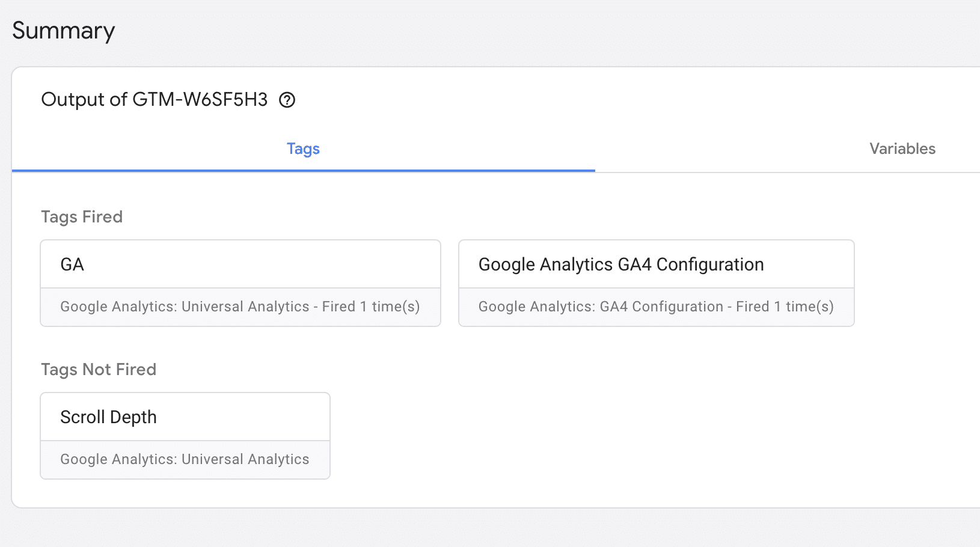The height and width of the screenshot is (547, 980).
Task: Click the Tags Not Fired section label
Action: pos(99,369)
